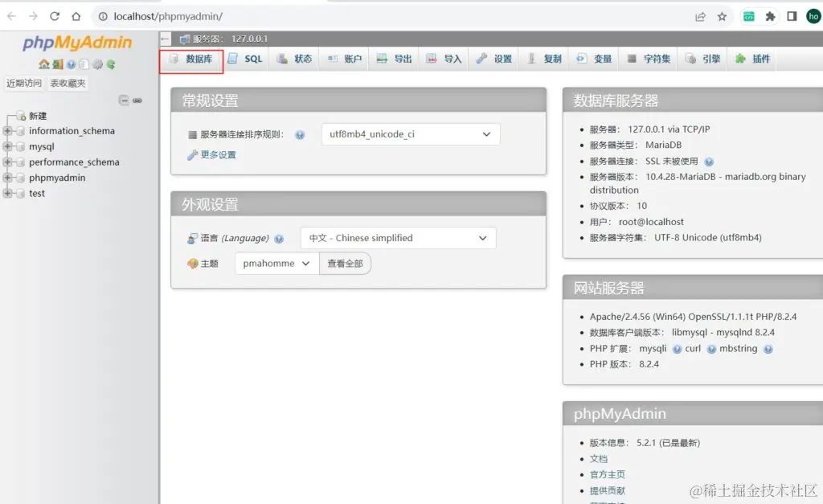Open navigation panel settings gear icon
This screenshot has height=504, width=823.
click(97, 64)
